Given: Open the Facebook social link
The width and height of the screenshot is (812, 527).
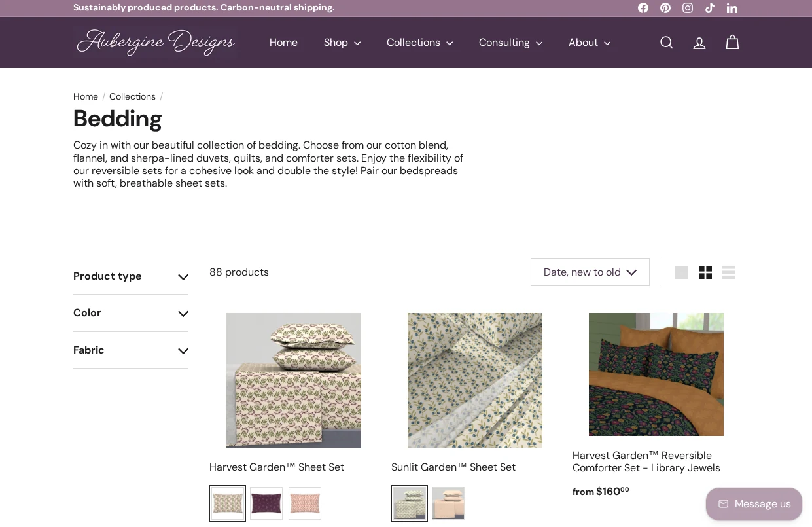Looking at the screenshot, I should 643,8.
